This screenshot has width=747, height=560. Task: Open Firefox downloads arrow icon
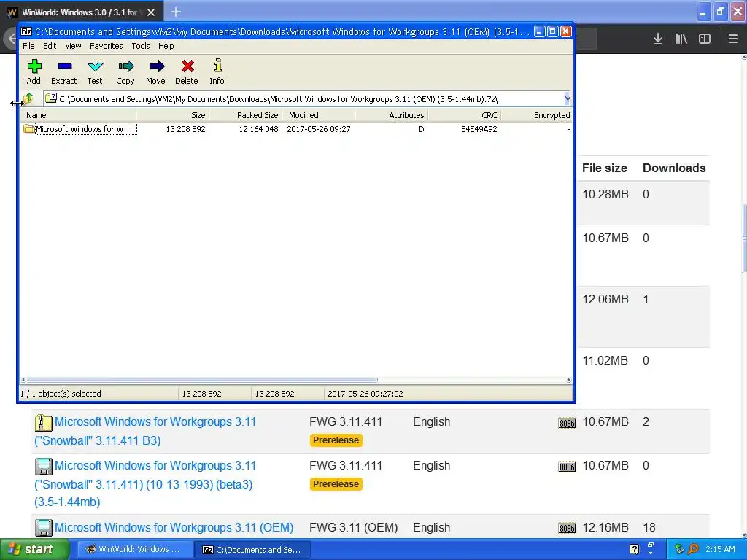(x=657, y=39)
